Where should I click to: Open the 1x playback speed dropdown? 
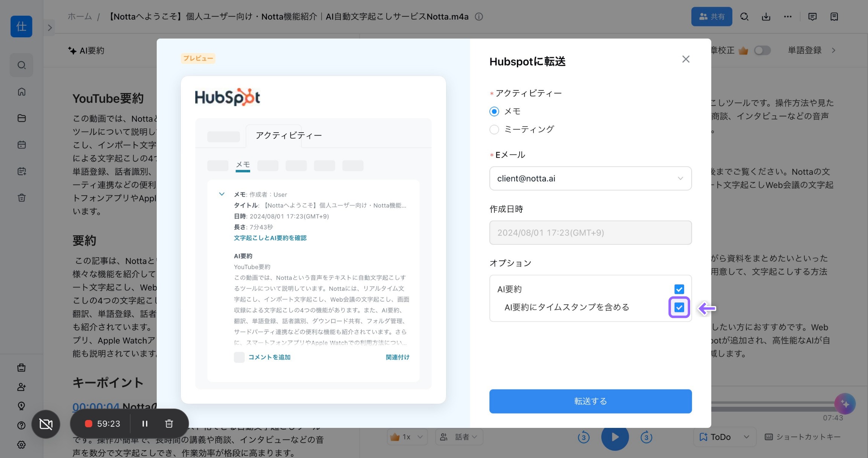(407, 437)
